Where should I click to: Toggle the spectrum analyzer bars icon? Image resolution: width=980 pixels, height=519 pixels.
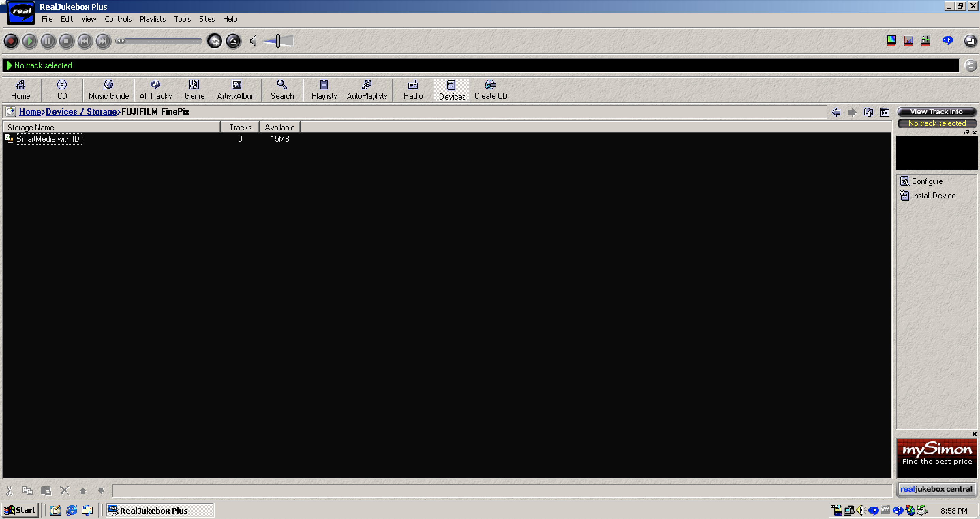click(x=908, y=40)
